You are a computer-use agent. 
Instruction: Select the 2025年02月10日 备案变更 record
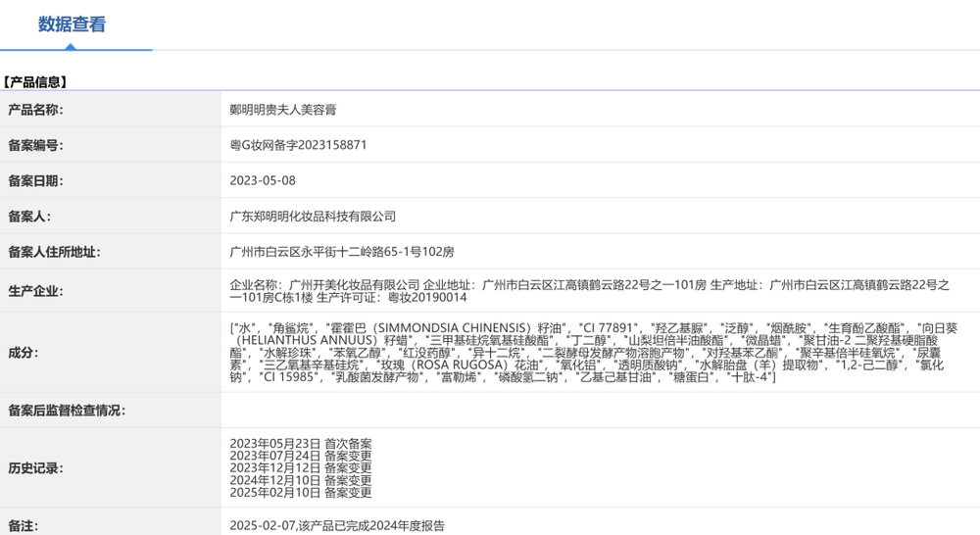300,492
